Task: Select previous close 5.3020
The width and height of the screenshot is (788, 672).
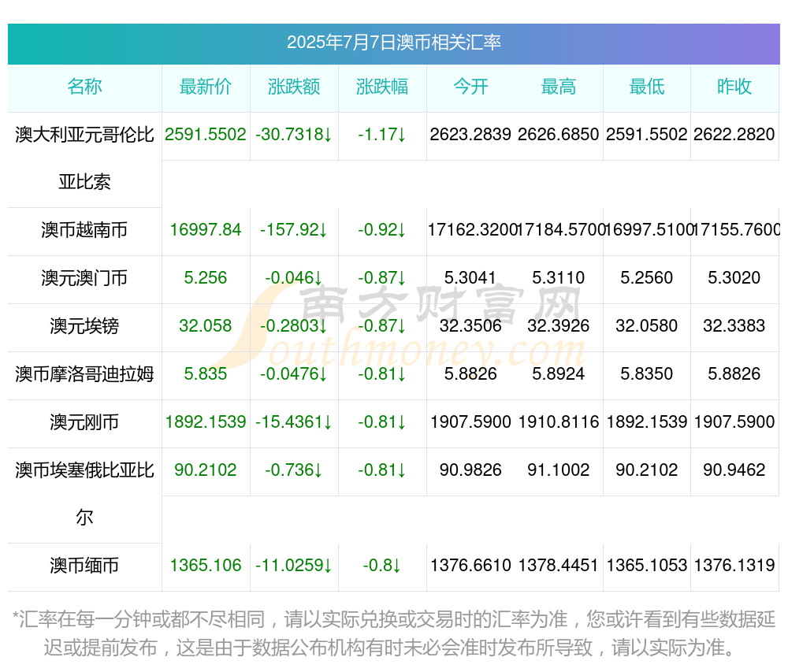Action: click(x=734, y=277)
